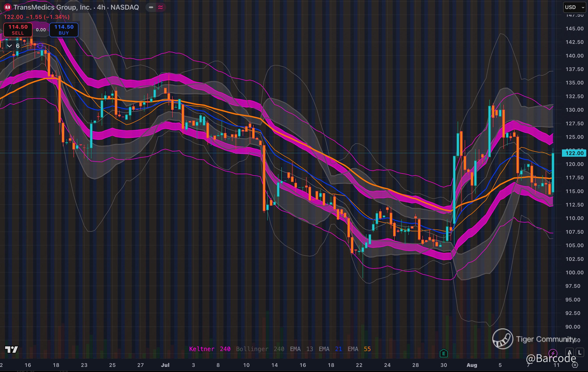Open chart settings hexagon gear icon
The image size is (588, 372).
click(x=575, y=365)
